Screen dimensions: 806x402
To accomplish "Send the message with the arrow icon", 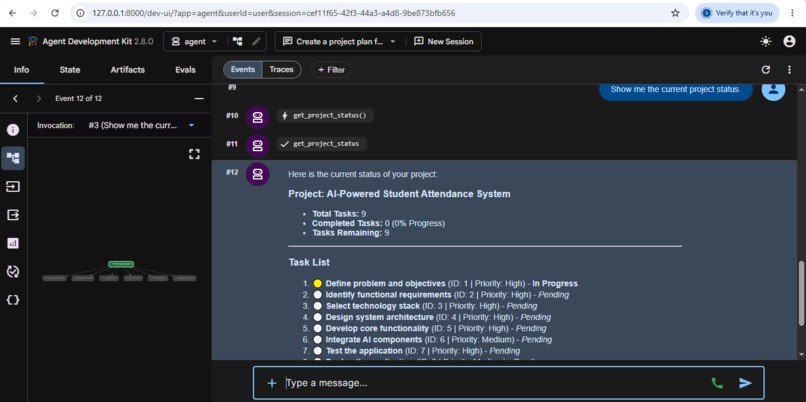I will click(745, 383).
